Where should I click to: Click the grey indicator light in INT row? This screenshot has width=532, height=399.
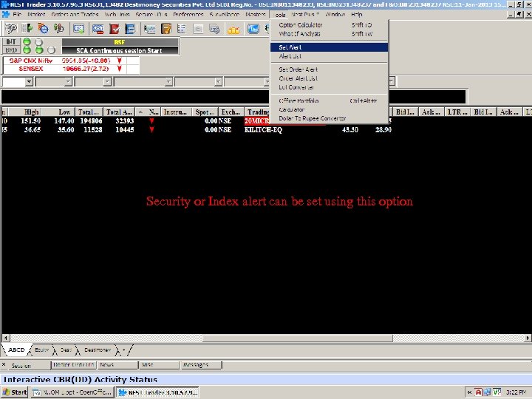tap(39, 41)
